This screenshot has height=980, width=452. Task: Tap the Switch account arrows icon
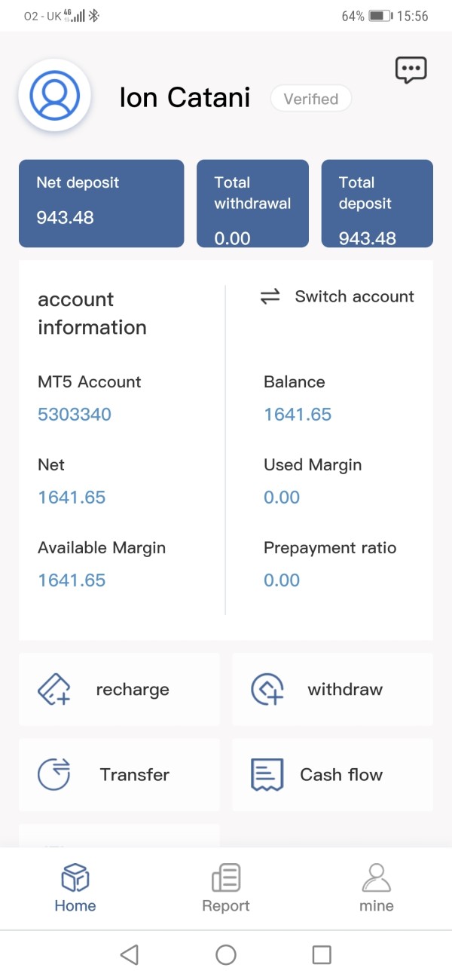pos(270,297)
